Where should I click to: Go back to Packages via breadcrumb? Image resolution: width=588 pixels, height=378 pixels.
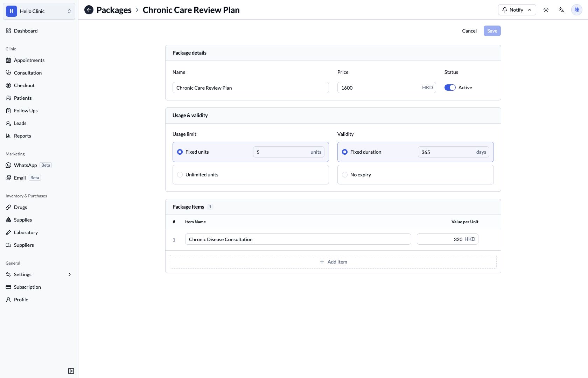[x=114, y=10]
